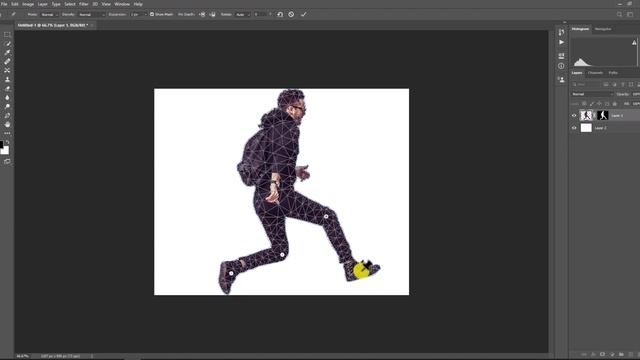The image size is (640, 360).
Task: Open the layer Fill dropdown
Action: point(635,104)
